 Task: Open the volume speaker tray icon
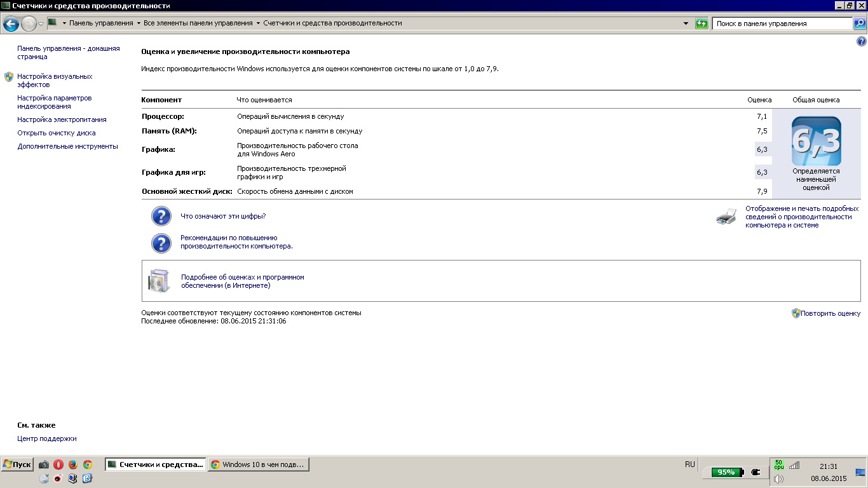coord(779,478)
